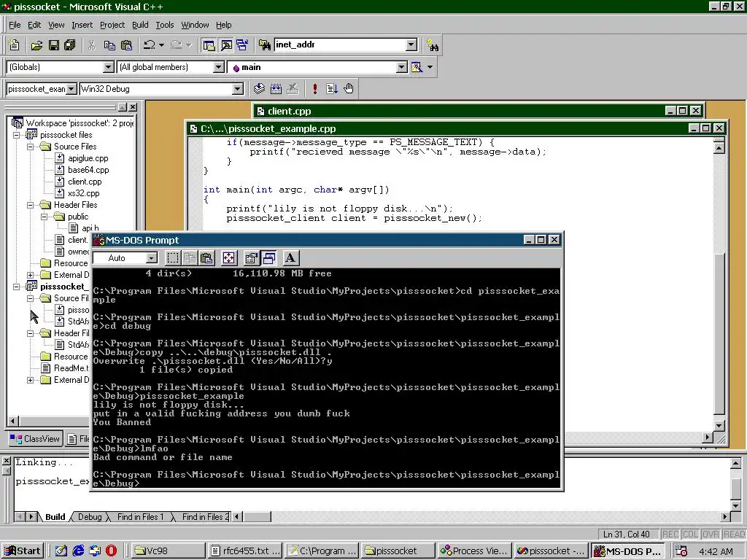Select base64.cpp in the workspace tree
The width and height of the screenshot is (747, 560).
tap(88, 170)
